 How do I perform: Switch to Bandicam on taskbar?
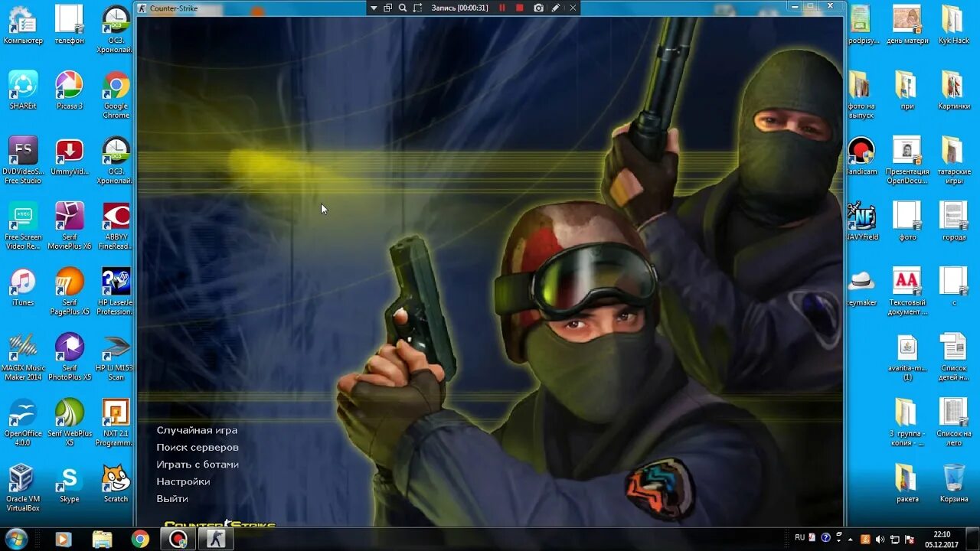pyautogui.click(x=178, y=540)
